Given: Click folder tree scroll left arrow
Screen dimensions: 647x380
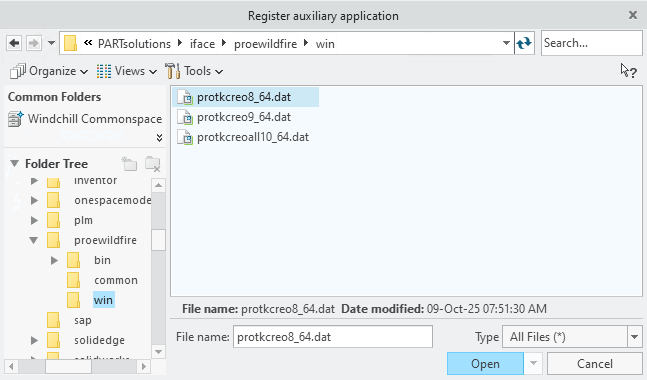Looking at the screenshot, I should pos(11,366).
